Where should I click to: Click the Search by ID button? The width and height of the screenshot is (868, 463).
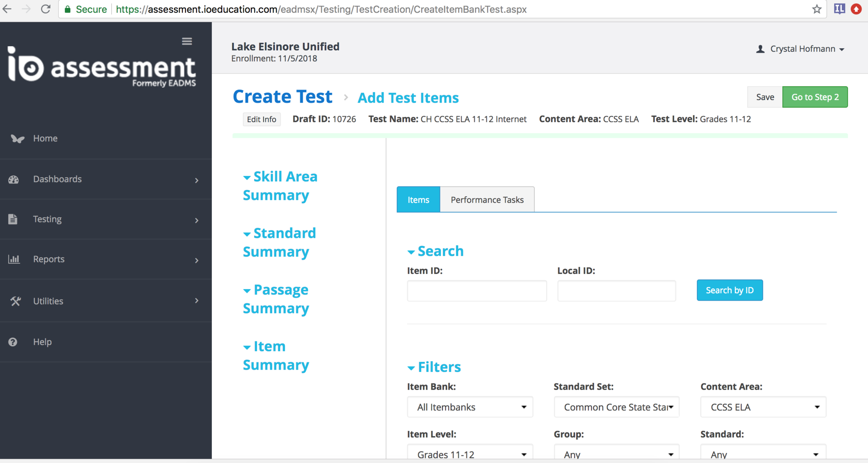point(729,290)
